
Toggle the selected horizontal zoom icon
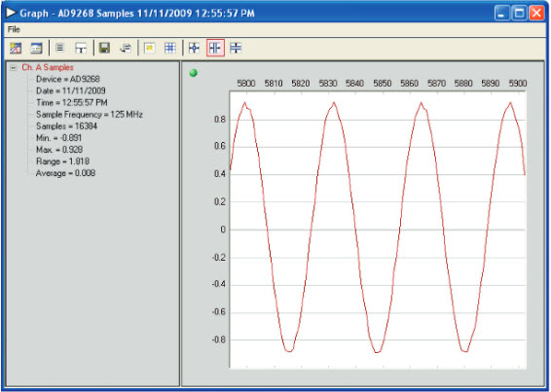pos(215,48)
